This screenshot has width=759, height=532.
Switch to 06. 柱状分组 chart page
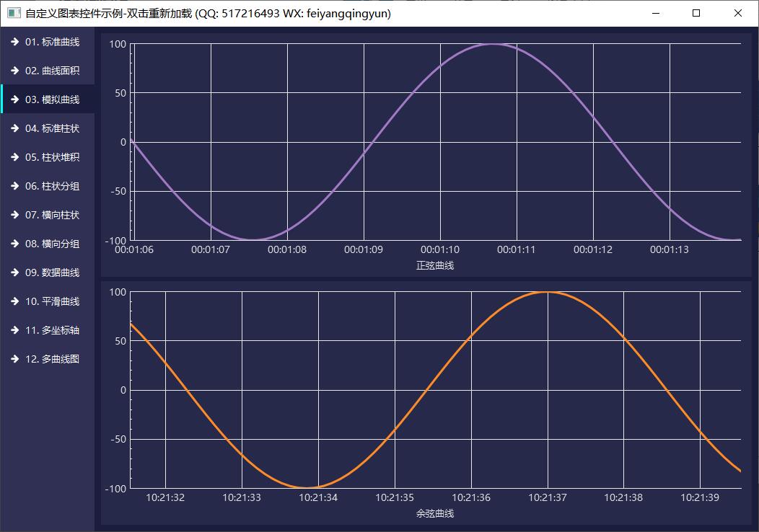pyautogui.click(x=51, y=186)
